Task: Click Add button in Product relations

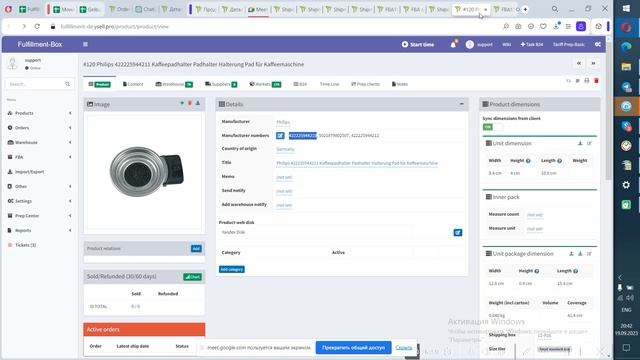Action: click(x=196, y=249)
